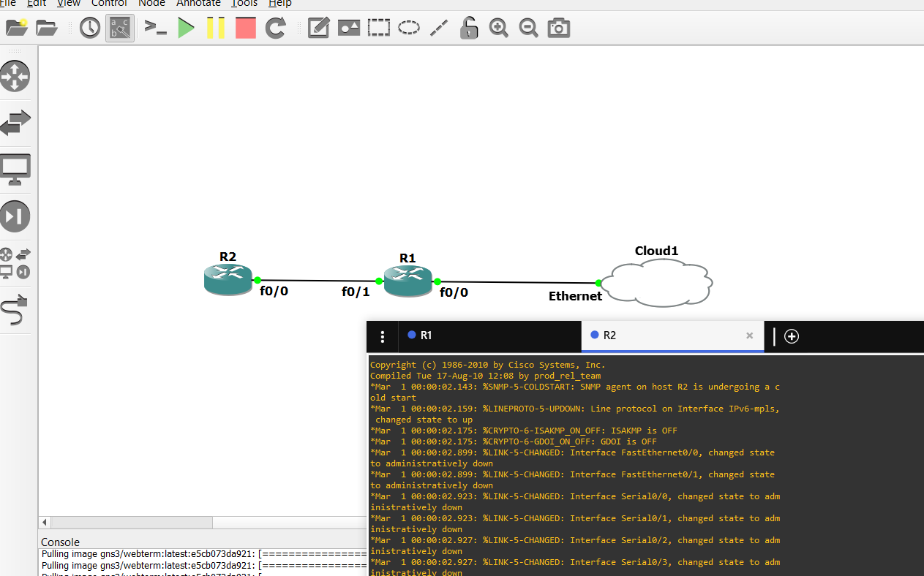Click the R2 node label

click(x=228, y=257)
